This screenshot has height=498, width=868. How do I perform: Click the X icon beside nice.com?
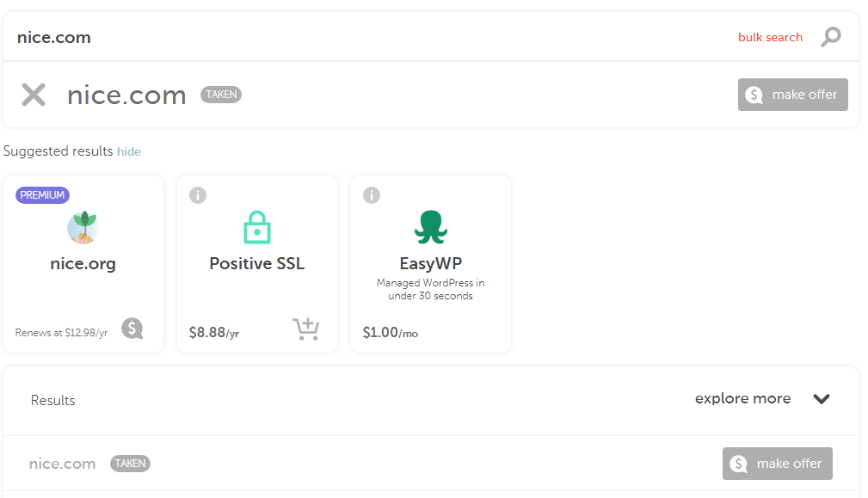[34, 95]
